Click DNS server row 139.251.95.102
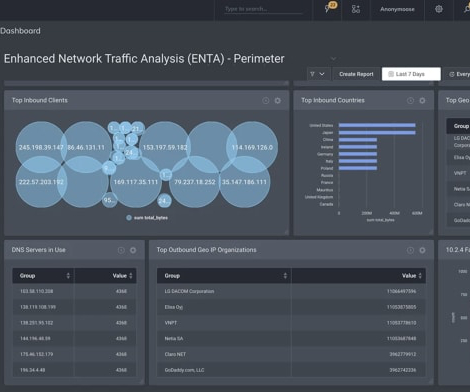 click(74, 323)
